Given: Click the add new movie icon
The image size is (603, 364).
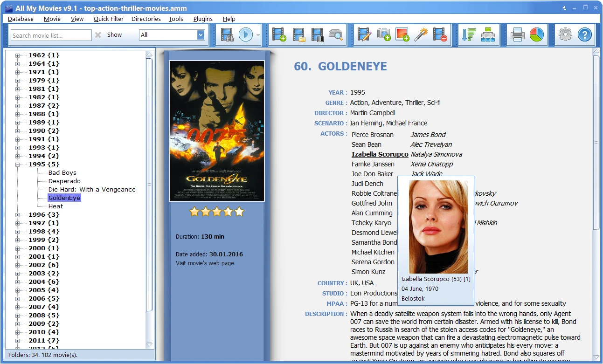Looking at the screenshot, I should [x=279, y=35].
